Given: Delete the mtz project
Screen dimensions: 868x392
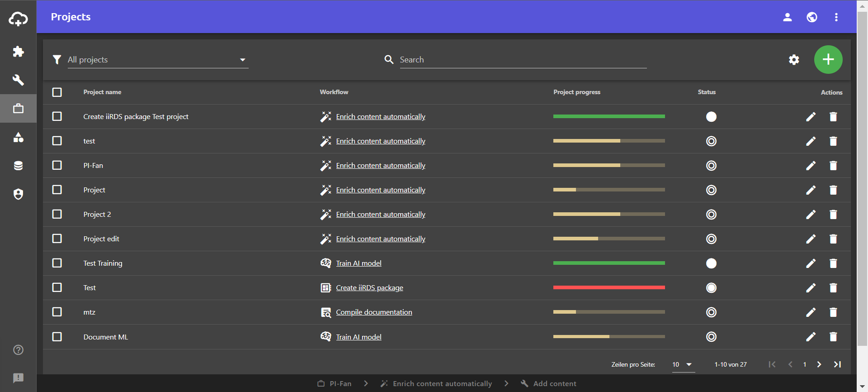Looking at the screenshot, I should [833, 312].
